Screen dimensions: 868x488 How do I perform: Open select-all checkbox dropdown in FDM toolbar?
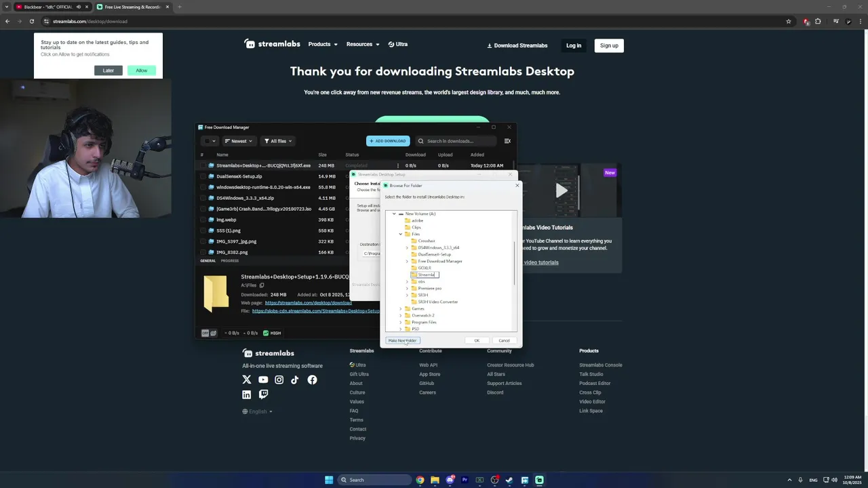(x=210, y=141)
